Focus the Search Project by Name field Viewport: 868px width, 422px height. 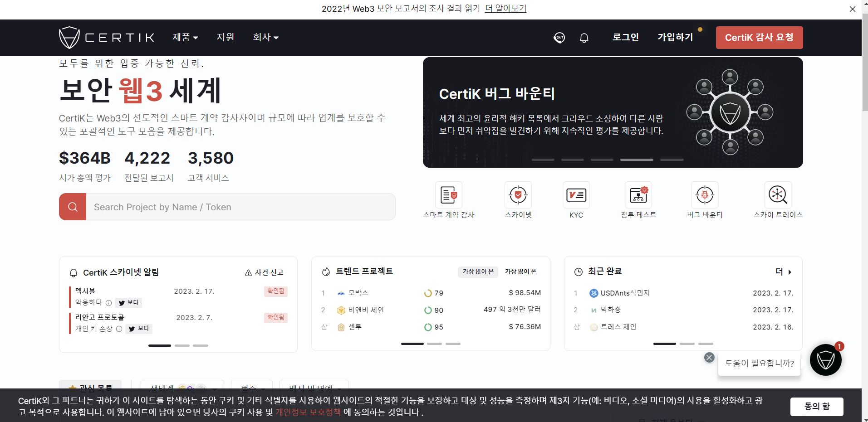click(240, 207)
